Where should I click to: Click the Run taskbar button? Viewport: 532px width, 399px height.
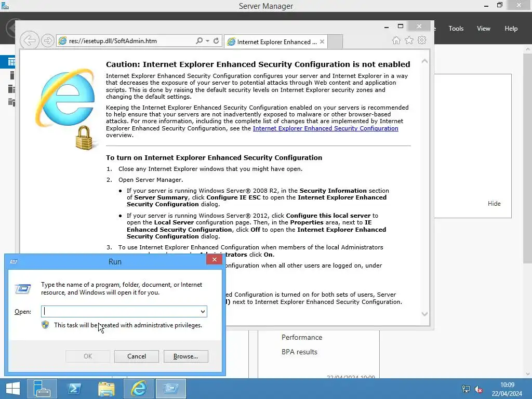[171, 389]
